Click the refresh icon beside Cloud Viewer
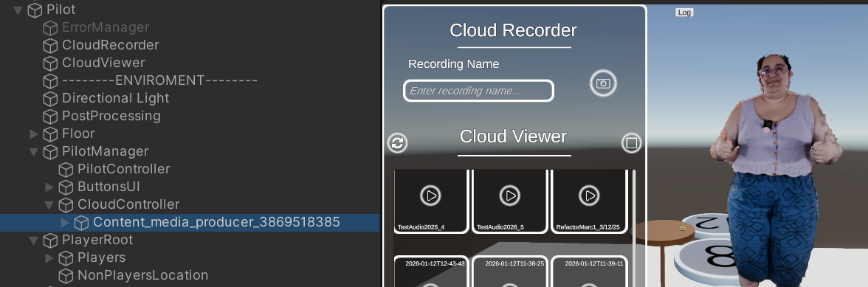This screenshot has width=868, height=287. click(x=397, y=142)
